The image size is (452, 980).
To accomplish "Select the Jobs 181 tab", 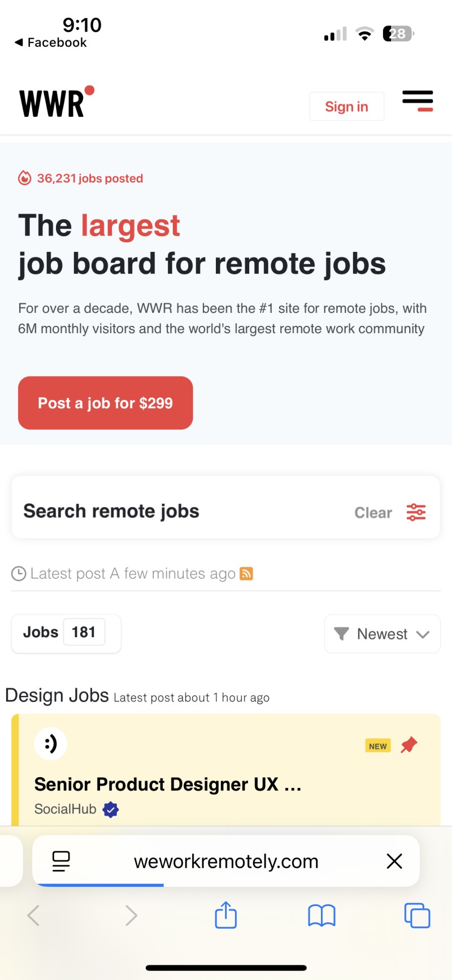I will (66, 633).
